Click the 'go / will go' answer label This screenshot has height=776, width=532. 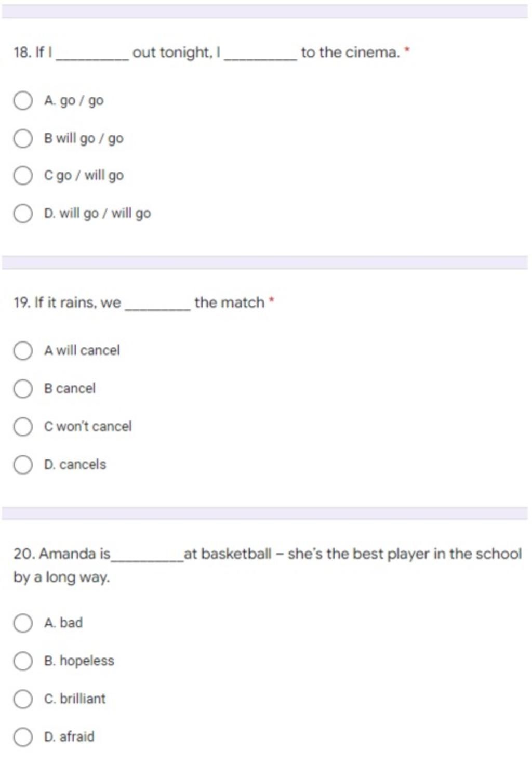pyautogui.click(x=90, y=176)
